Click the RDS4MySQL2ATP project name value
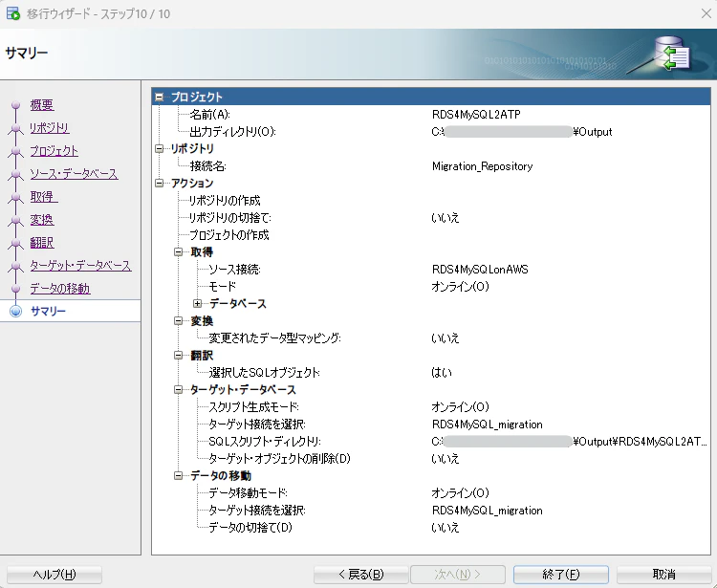Screen dimensions: 717x588 coord(476,115)
